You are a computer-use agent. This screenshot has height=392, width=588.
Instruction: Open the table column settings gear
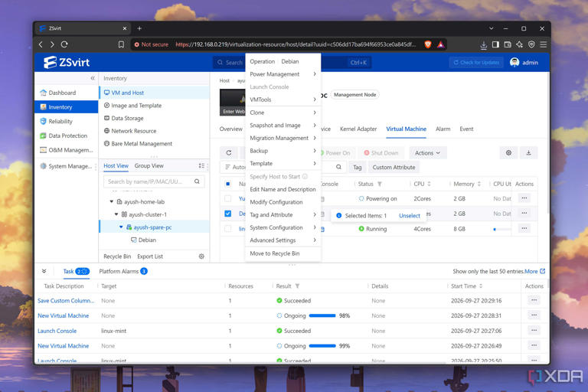point(508,152)
